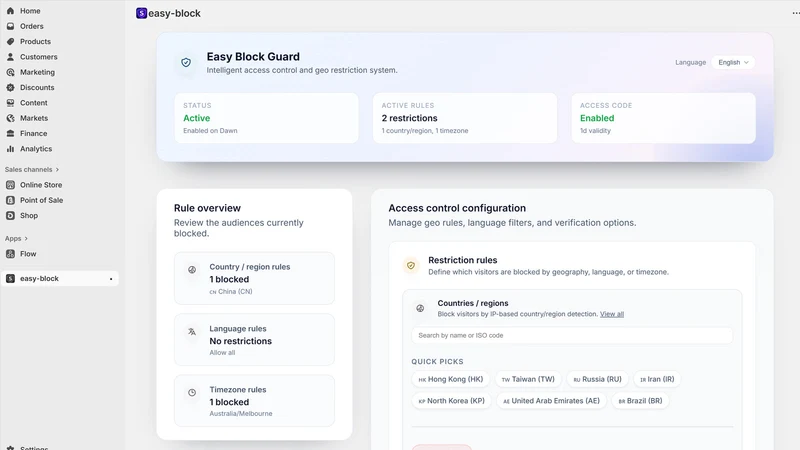Expand the Apps section

pos(16,238)
